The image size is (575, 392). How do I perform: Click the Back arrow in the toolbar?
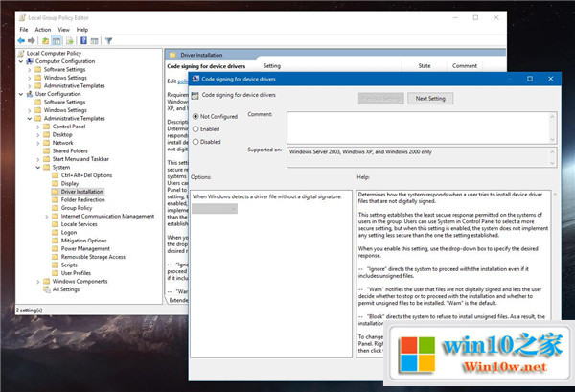coord(21,40)
